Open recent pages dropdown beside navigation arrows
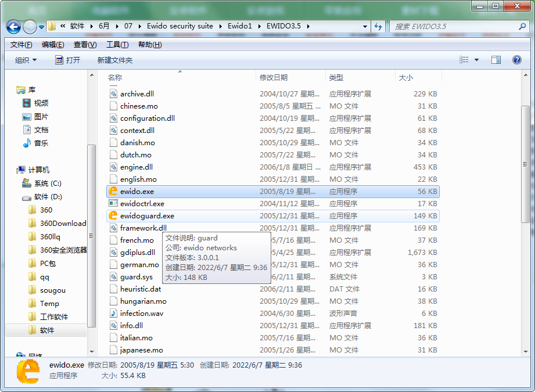This screenshot has width=535, height=392. point(41,27)
